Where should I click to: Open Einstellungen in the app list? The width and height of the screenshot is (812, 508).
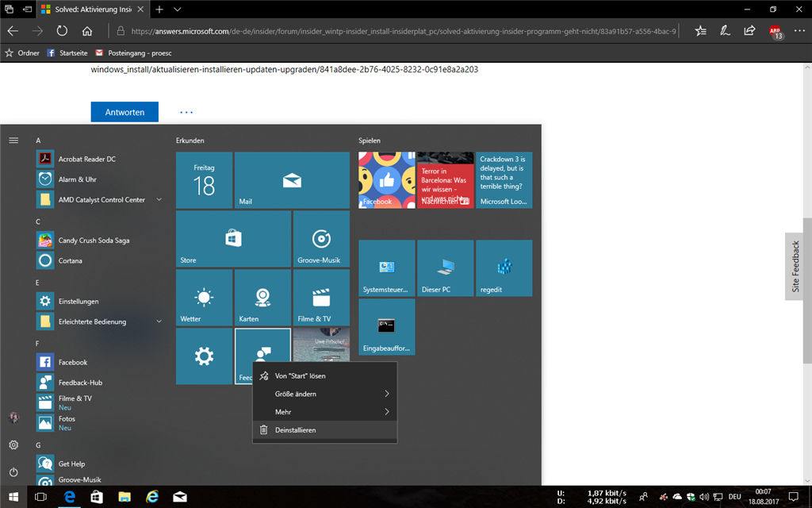tap(98, 301)
